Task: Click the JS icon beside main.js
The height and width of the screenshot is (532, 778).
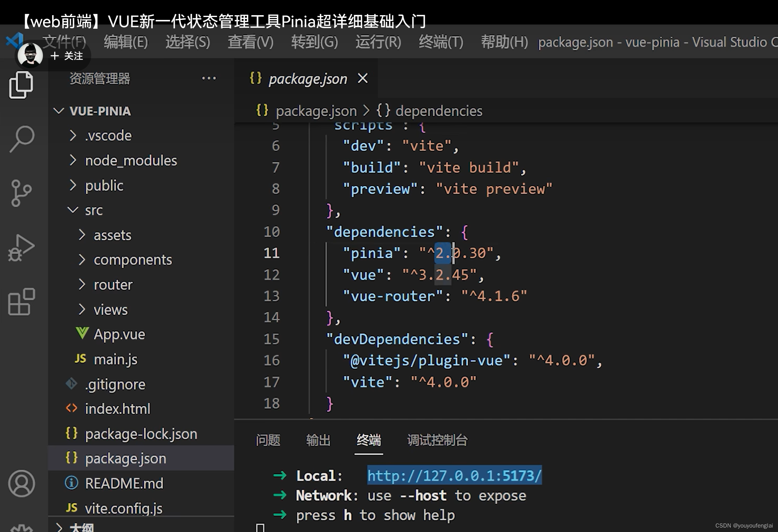Action: pos(80,359)
